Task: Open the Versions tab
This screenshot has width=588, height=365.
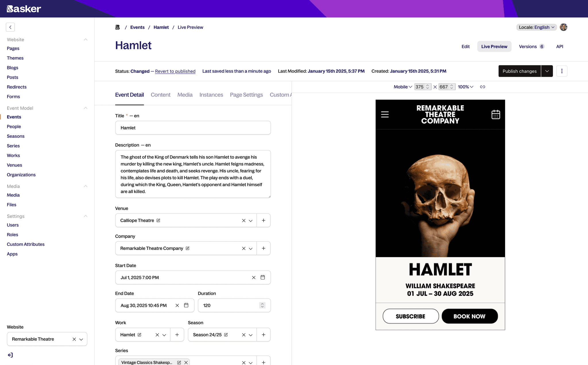Action: (531, 47)
